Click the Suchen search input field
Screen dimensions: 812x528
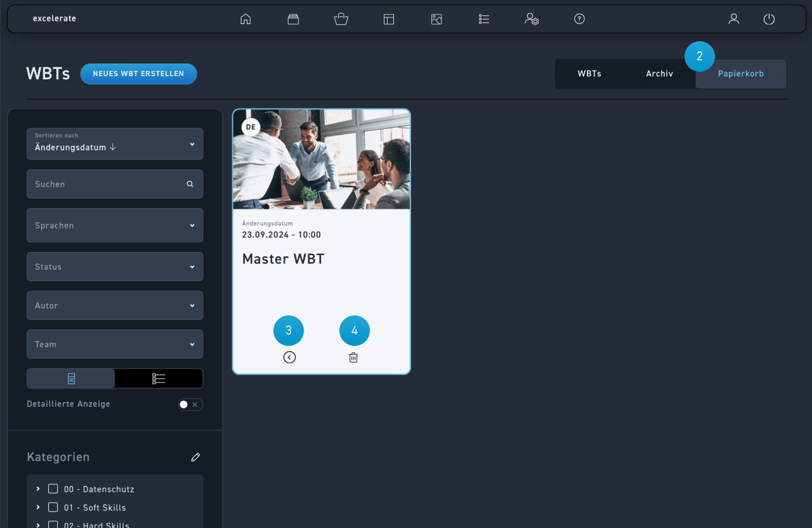108,184
